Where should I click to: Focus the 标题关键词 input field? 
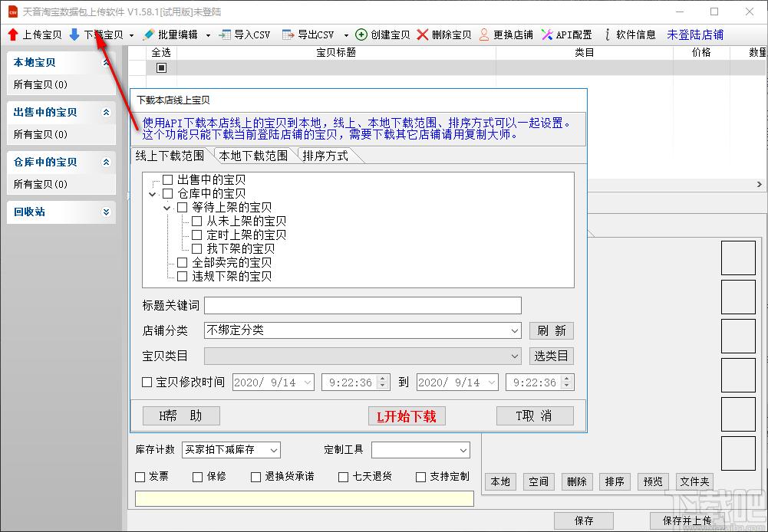point(362,305)
